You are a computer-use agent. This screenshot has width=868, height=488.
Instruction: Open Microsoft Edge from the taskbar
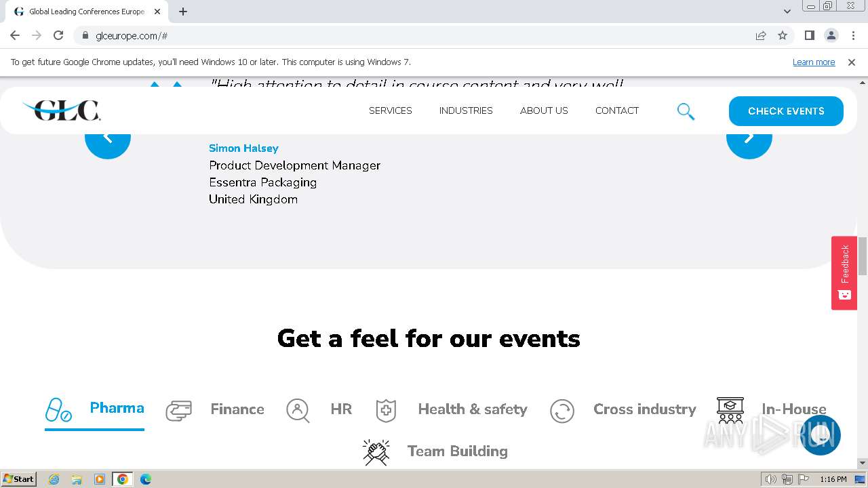coord(145,479)
